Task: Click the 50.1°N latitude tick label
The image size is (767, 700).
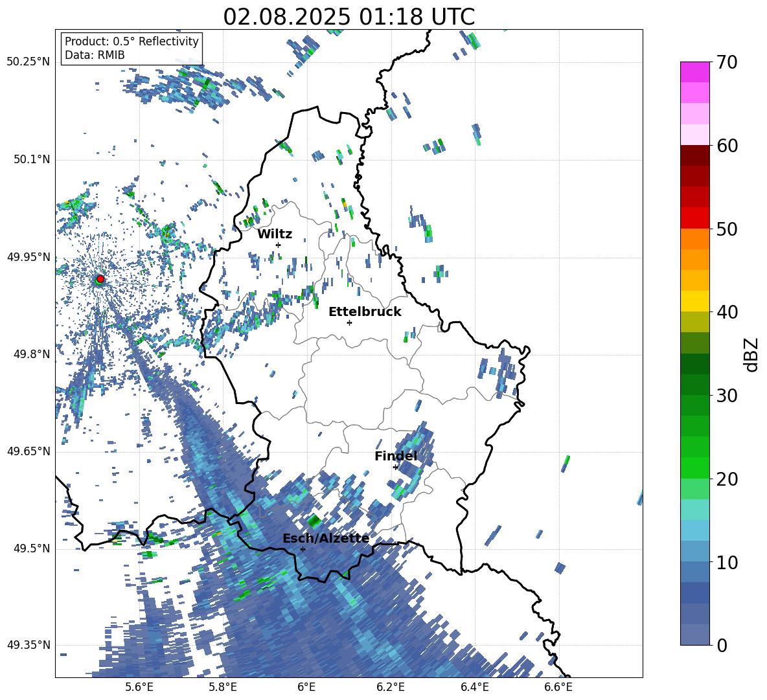Action: pos(32,159)
